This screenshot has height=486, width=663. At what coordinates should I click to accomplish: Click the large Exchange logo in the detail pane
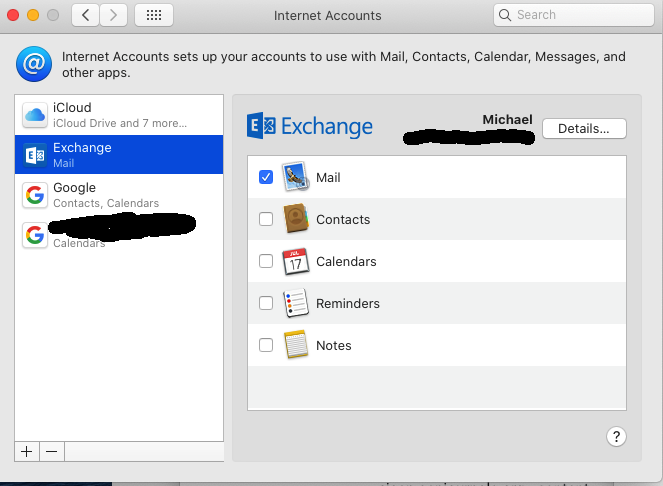click(x=310, y=126)
